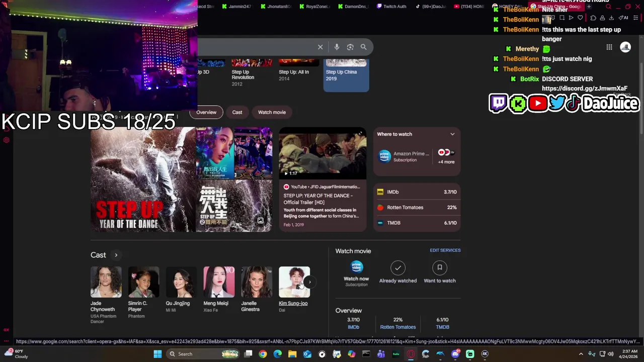The image size is (644, 362).
Task: Open the Kim Sung-joo cast link
Action: (x=293, y=303)
